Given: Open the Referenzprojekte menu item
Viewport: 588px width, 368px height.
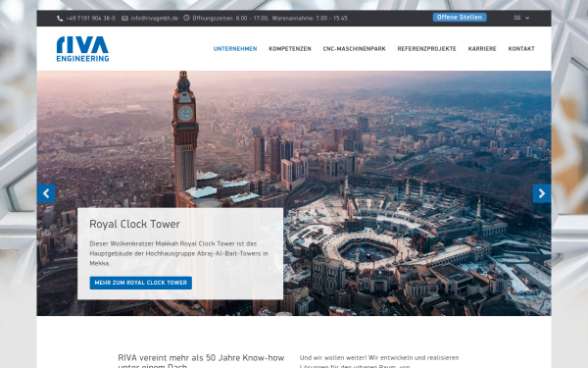Looking at the screenshot, I should (426, 49).
